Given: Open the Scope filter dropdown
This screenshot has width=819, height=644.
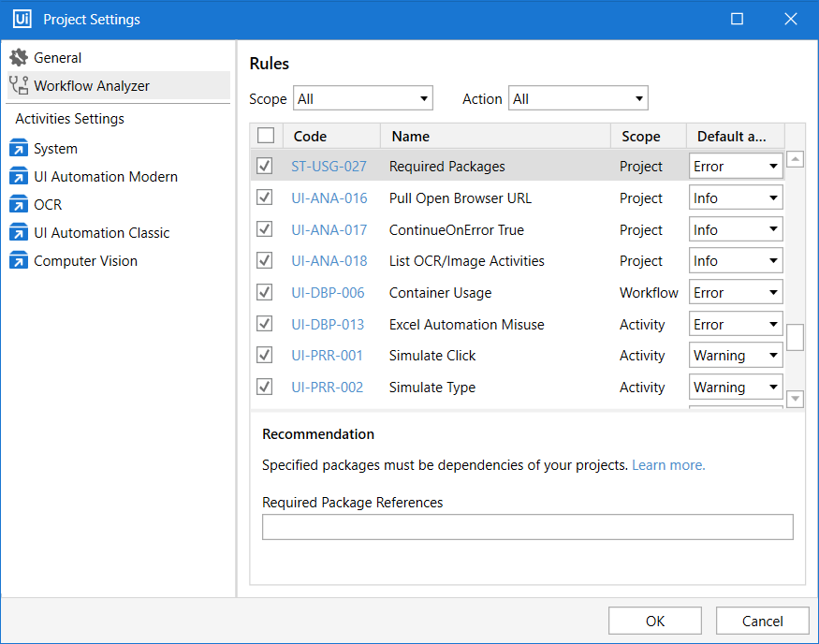Looking at the screenshot, I should click(x=363, y=99).
